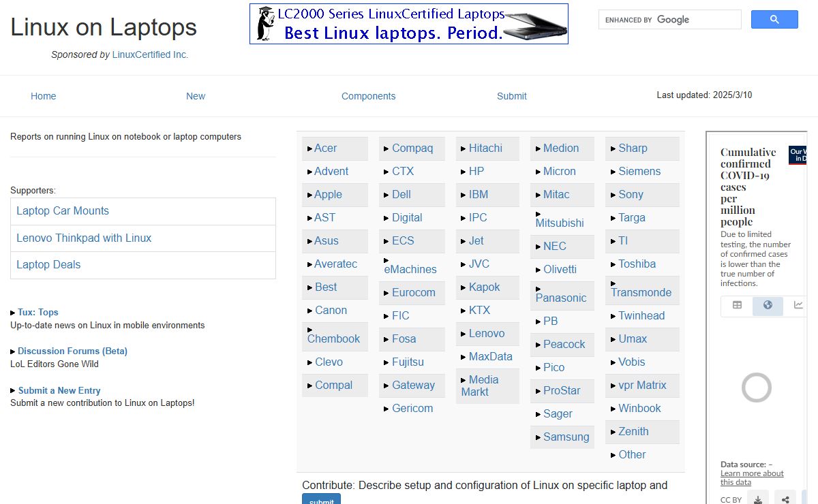Open the AST manufacturer entry
818x504 pixels.
tap(324, 218)
